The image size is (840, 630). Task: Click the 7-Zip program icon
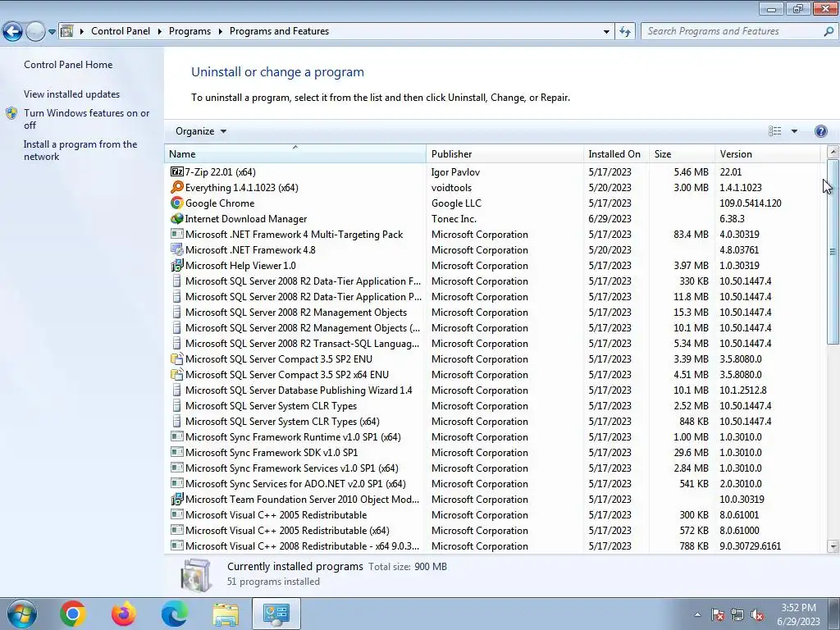[x=177, y=172]
